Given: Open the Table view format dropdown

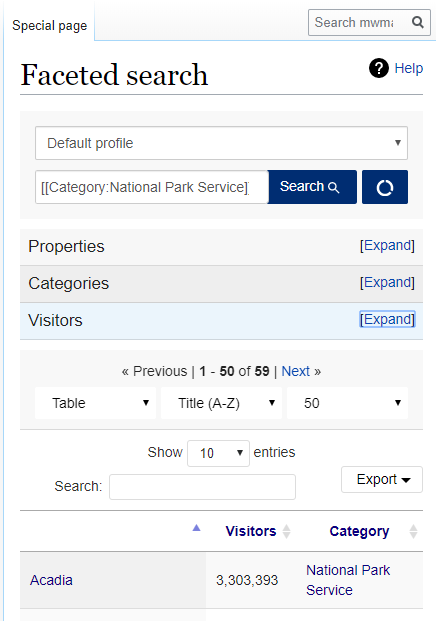Looking at the screenshot, I should click(95, 403).
